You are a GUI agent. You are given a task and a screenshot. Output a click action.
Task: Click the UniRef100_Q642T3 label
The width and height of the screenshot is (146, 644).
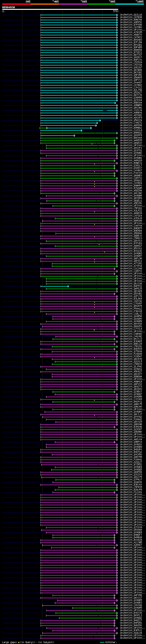[131, 387]
